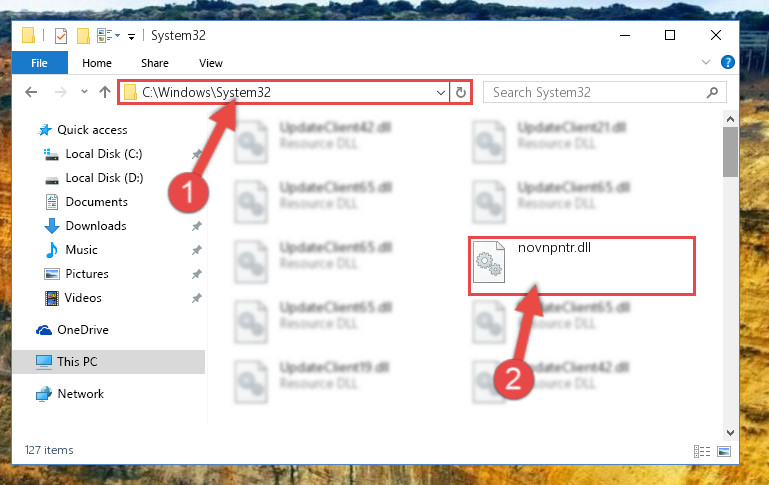769x485 pixels.
Task: Open the File menu tab
Action: pyautogui.click(x=40, y=63)
